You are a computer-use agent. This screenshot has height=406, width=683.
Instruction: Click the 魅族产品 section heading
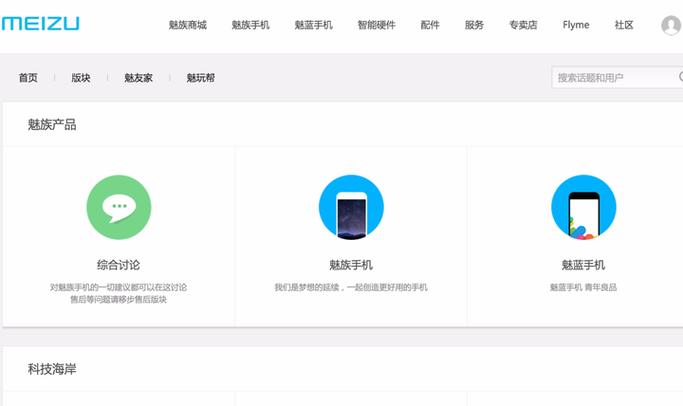point(52,125)
